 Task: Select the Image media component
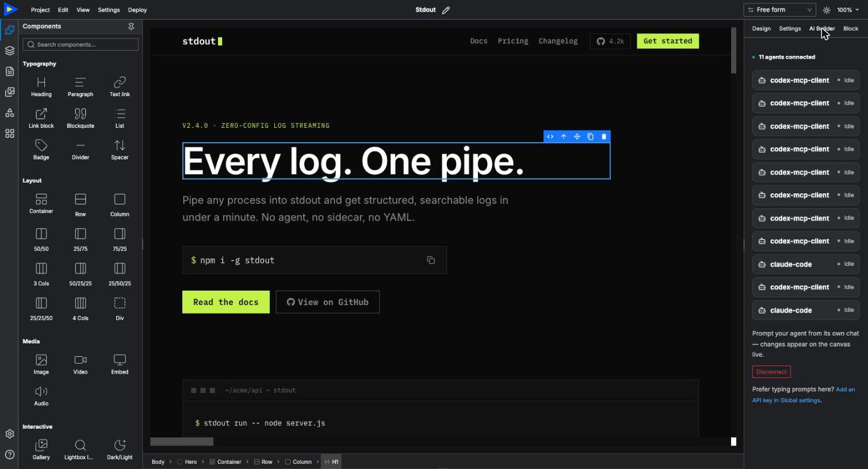tap(41, 365)
